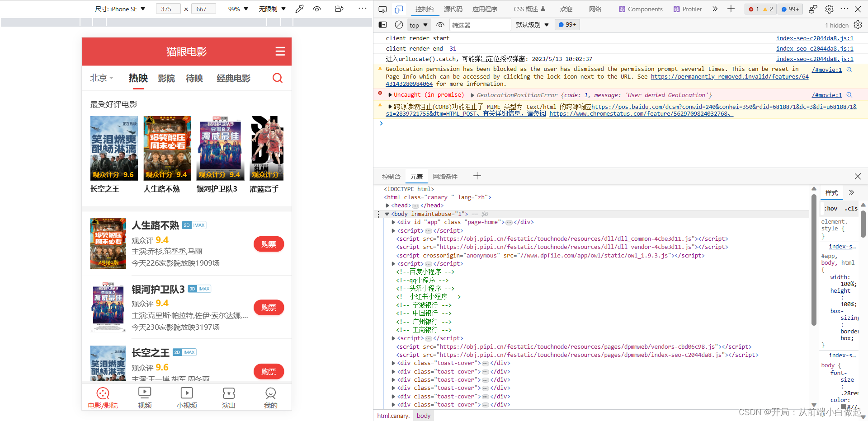Open the index-seo-c2044da8.js:1 source link
Screen dimensions: 868x421
click(x=814, y=38)
